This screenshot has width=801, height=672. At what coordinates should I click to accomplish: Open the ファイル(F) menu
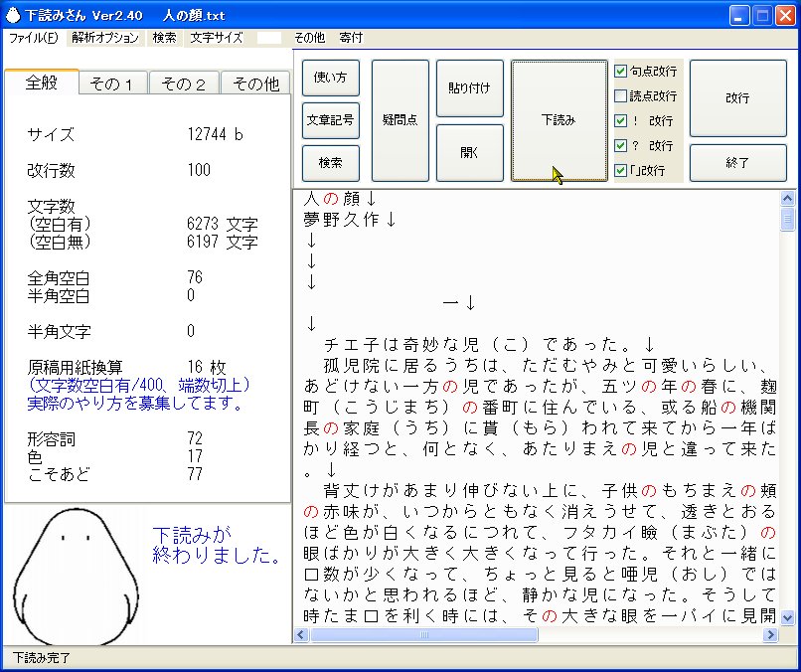pos(30,38)
